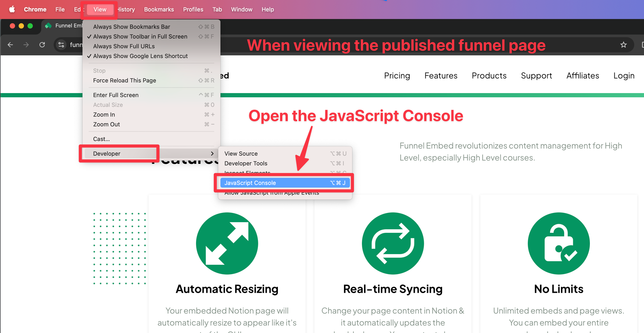The width and height of the screenshot is (644, 333).
Task: Open the Affiliates nav link
Action: pyautogui.click(x=583, y=76)
